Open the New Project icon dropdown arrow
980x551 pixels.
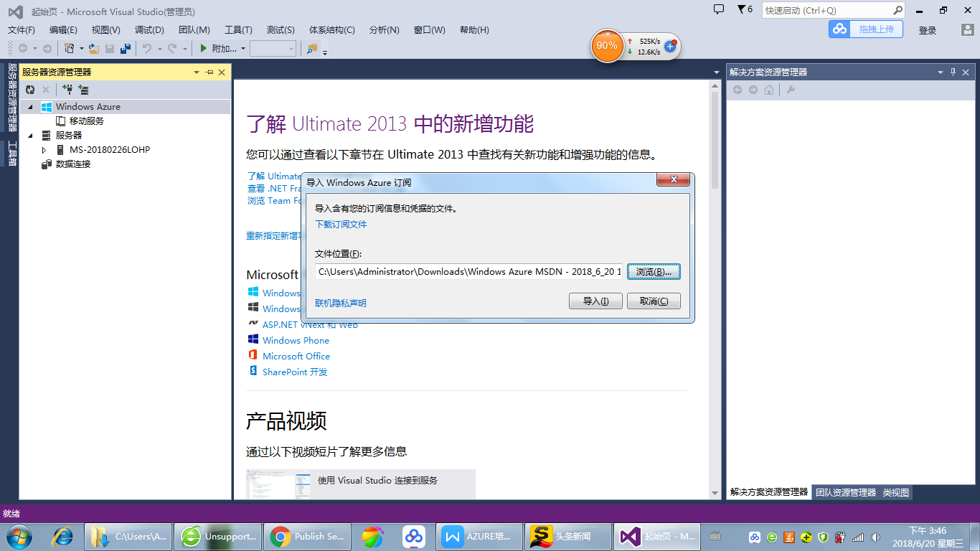tap(81, 49)
